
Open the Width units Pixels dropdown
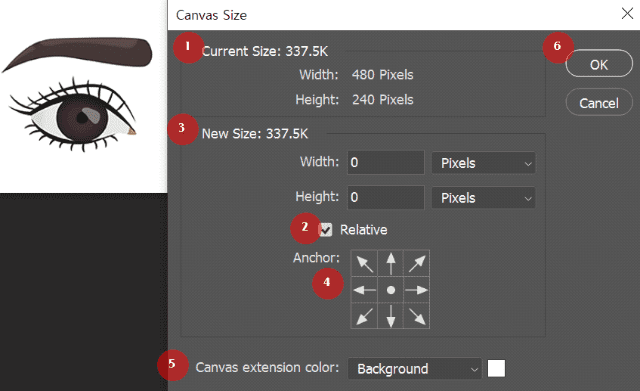click(483, 163)
